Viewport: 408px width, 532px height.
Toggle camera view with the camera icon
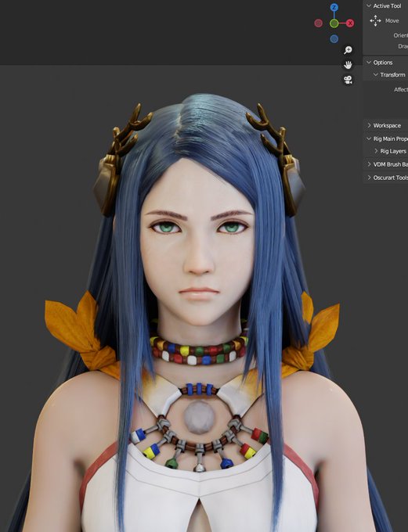(348, 80)
